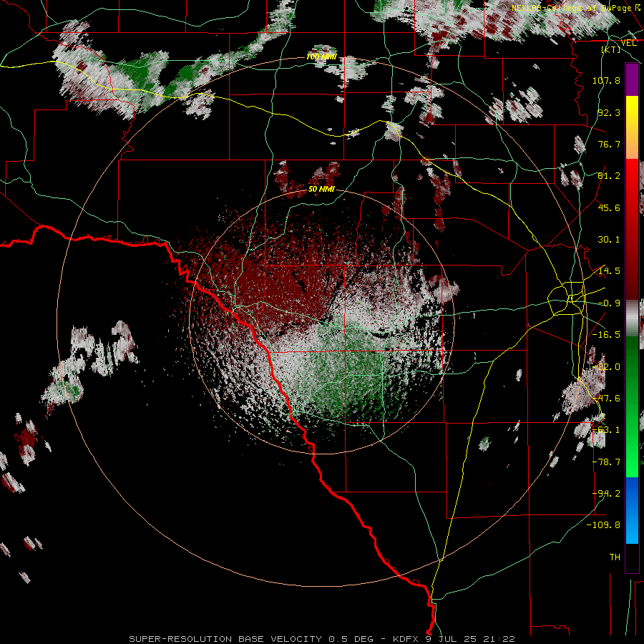The height and width of the screenshot is (644, 644).
Task: Pick the blue segment of the velocity color bar
Action: pos(632,510)
